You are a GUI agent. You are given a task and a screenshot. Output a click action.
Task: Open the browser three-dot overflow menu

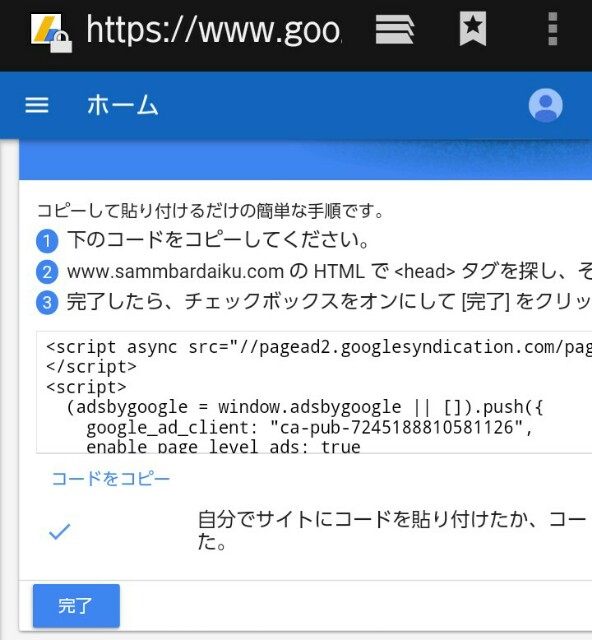coord(552,29)
